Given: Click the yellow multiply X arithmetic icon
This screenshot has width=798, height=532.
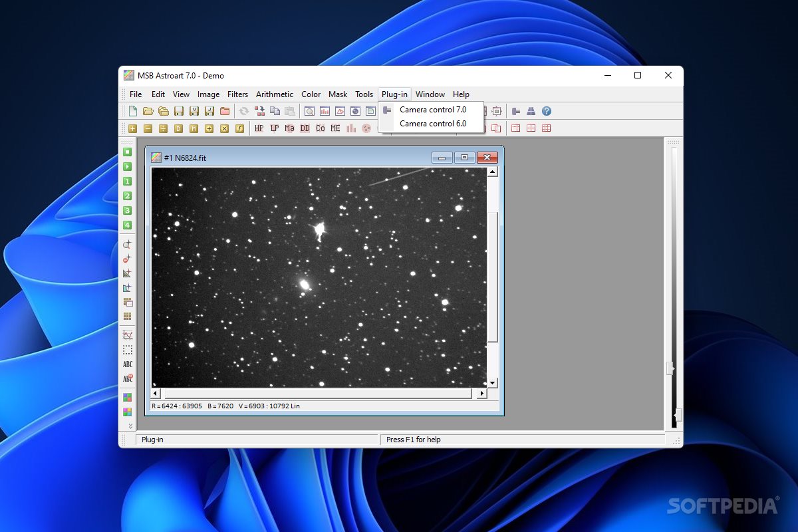Looking at the screenshot, I should coord(224,128).
